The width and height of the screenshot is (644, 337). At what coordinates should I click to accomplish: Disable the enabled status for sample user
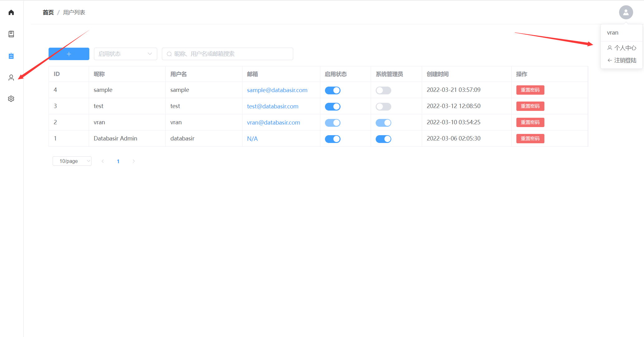click(332, 90)
